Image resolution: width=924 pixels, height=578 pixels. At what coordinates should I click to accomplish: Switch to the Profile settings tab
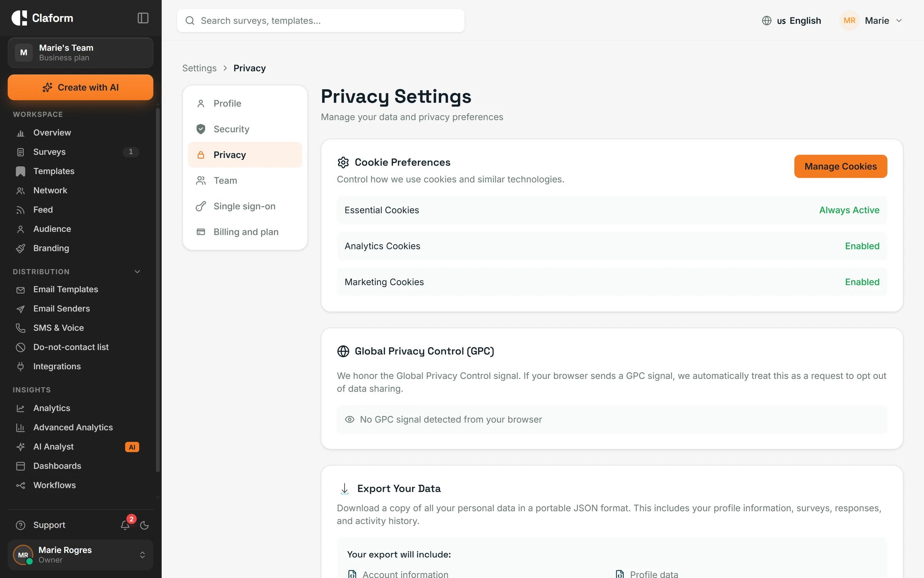[245, 103]
